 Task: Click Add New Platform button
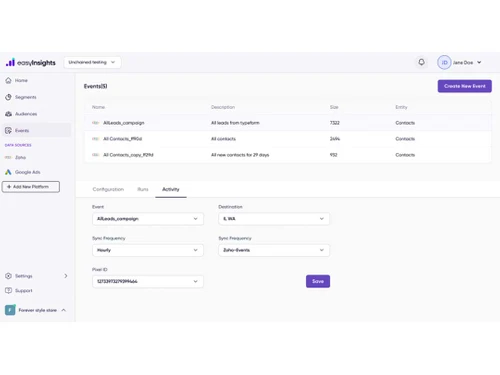tap(31, 187)
